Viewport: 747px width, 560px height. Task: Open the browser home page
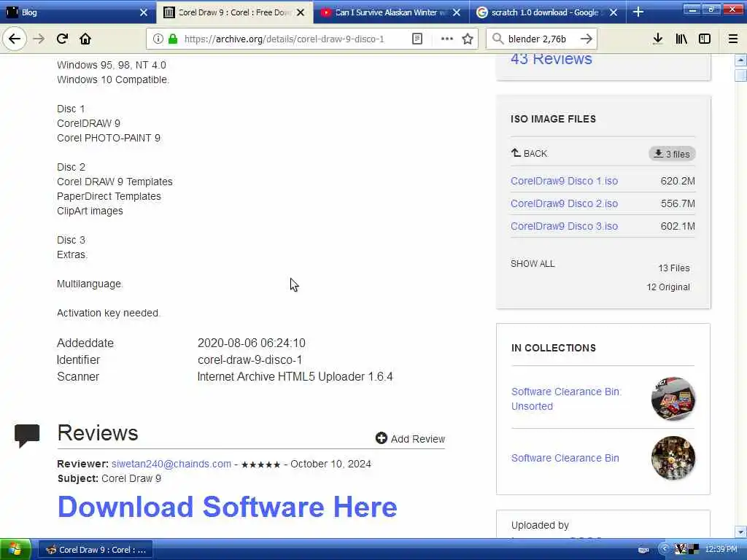[x=85, y=39]
